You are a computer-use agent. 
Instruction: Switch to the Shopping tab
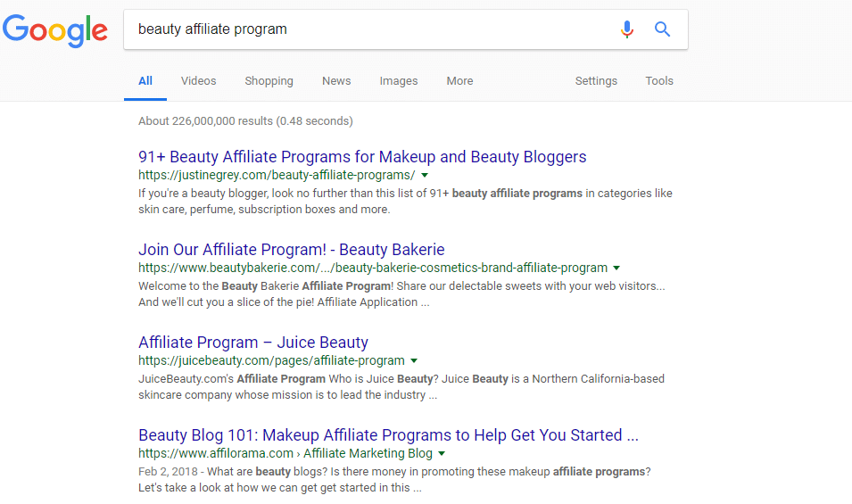pyautogui.click(x=269, y=81)
